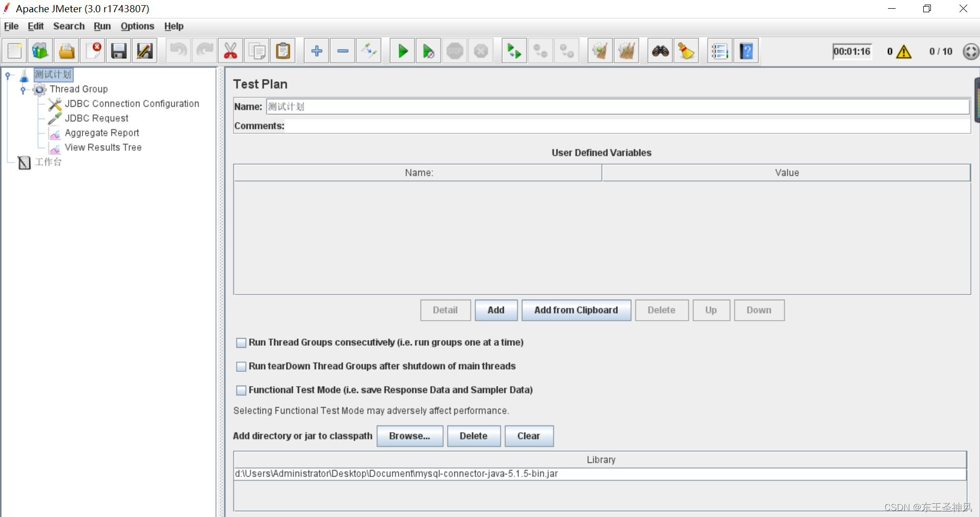This screenshot has height=517, width=980.
Task: Select JDBC Request in the tree
Action: 96,118
